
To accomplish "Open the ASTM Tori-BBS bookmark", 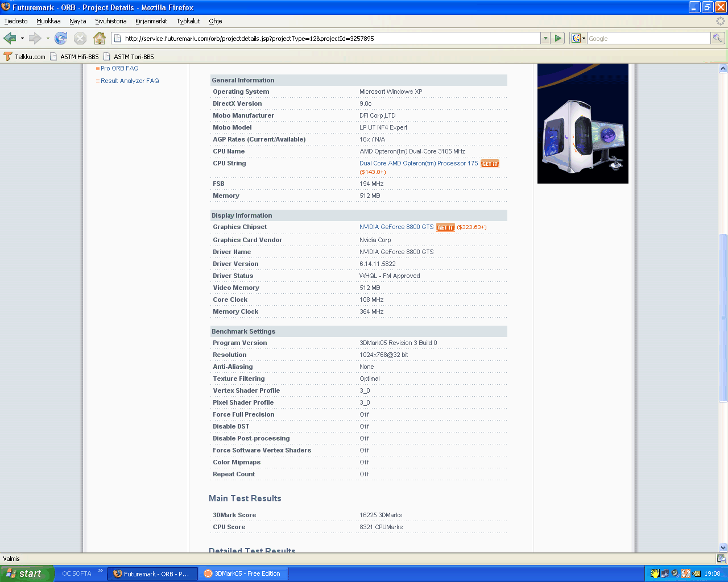I will pos(129,57).
